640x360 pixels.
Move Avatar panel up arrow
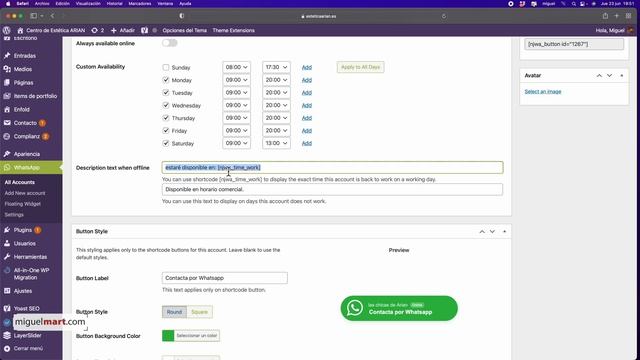tap(599, 76)
